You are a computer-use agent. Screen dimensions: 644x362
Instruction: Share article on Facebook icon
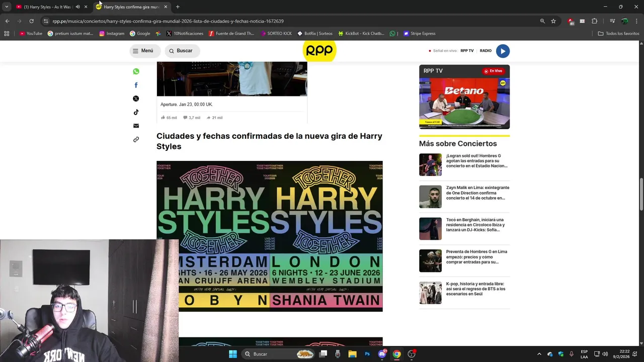(x=136, y=85)
